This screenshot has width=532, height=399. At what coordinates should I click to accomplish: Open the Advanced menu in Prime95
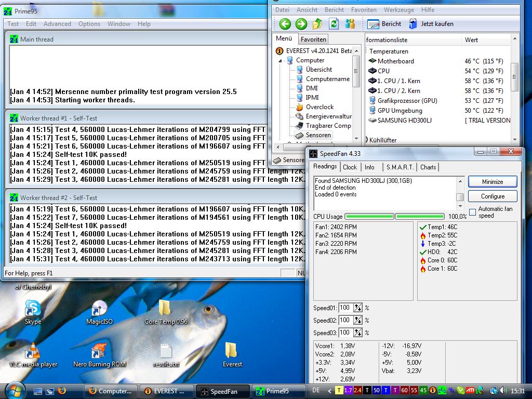pos(57,24)
